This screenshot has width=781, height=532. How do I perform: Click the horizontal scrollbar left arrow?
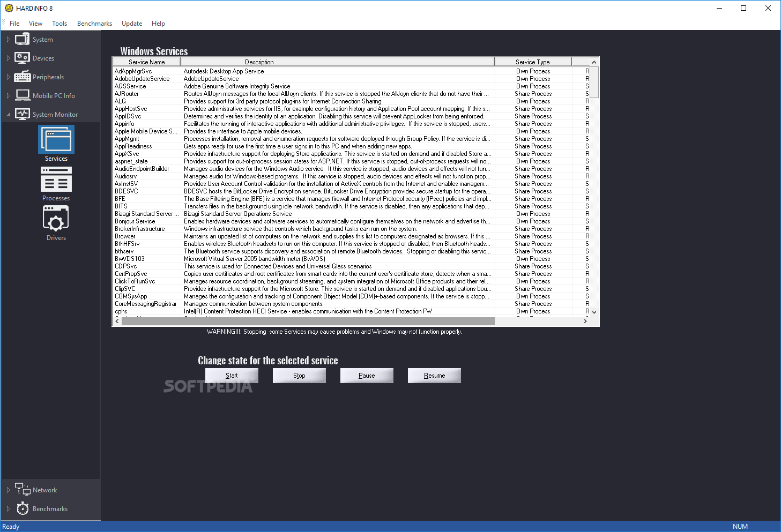point(117,321)
